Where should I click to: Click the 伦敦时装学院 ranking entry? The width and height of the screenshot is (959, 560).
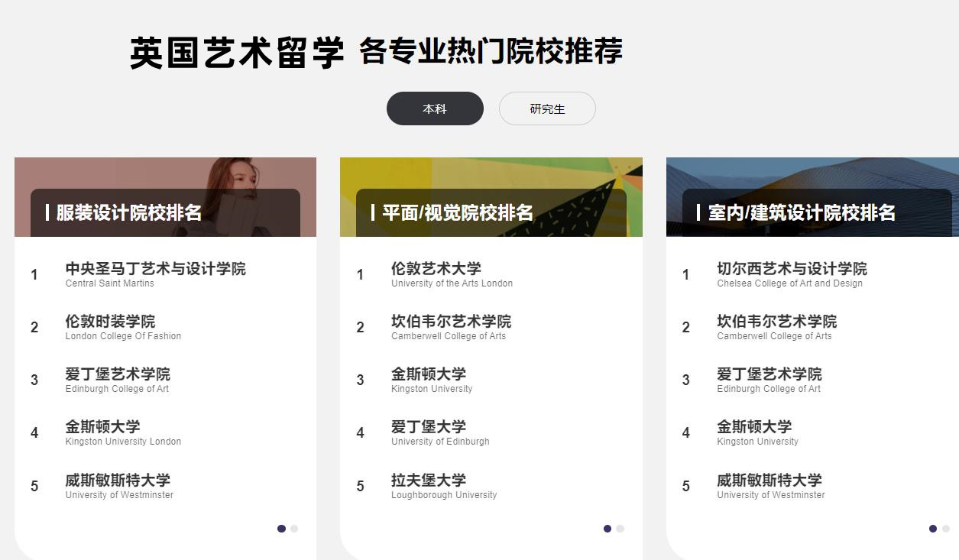coord(112,322)
